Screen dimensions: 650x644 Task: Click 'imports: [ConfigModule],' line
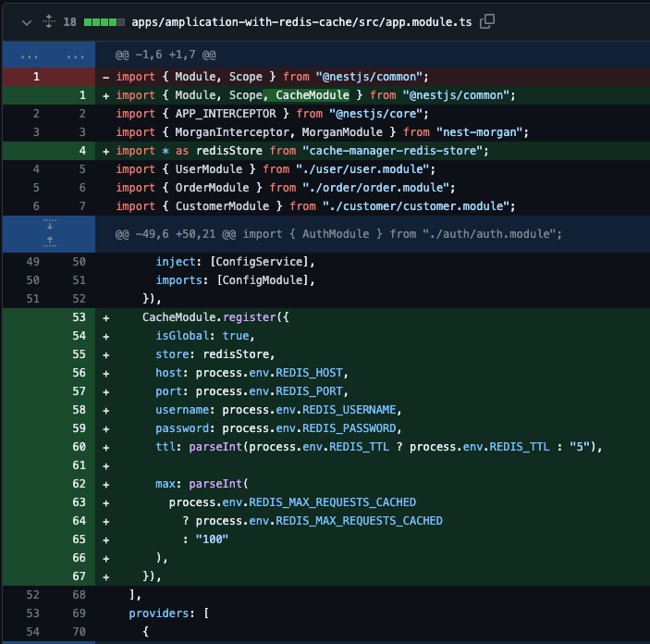236,280
